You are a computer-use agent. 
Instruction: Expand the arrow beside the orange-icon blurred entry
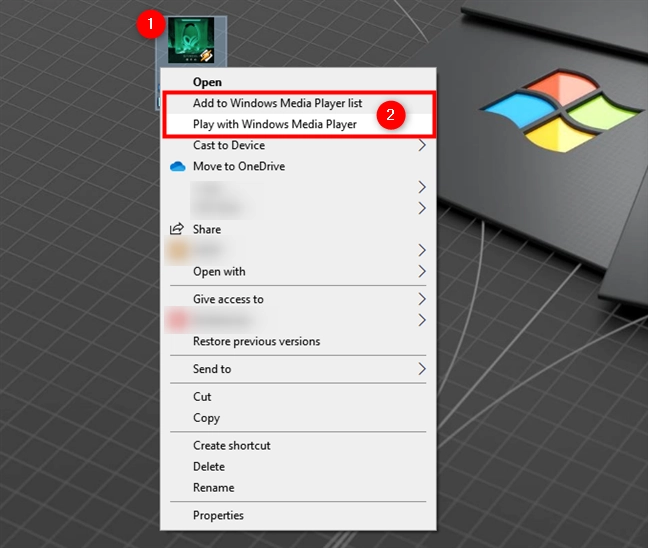422,250
